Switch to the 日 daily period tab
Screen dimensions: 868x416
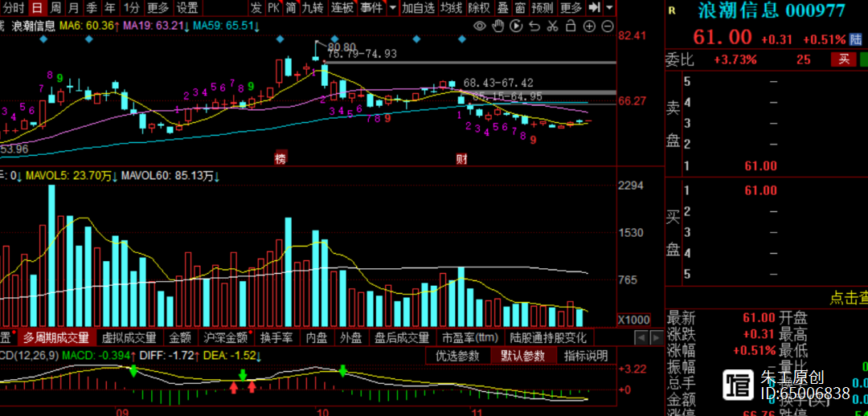(36, 8)
